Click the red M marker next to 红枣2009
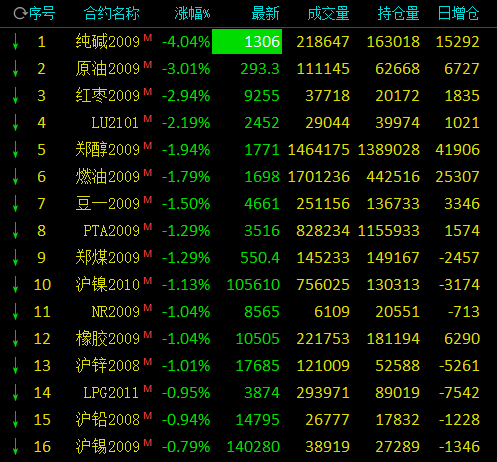This screenshot has width=497, height=462. tap(148, 92)
